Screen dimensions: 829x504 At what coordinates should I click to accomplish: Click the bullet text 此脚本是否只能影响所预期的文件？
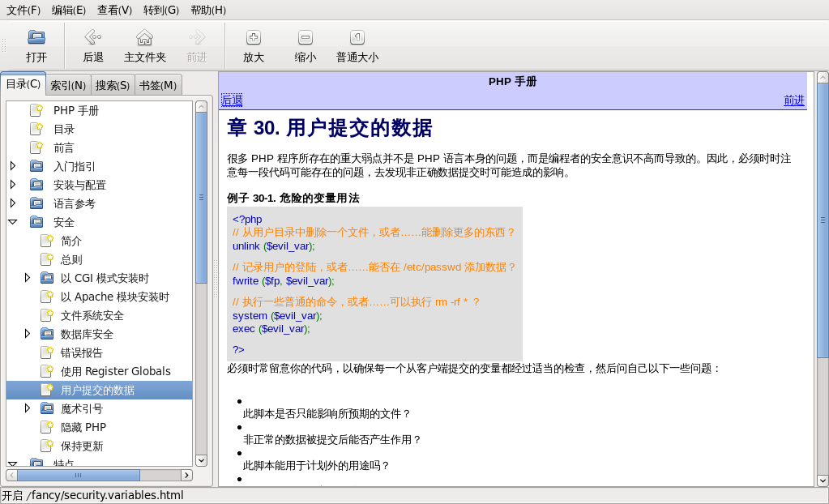pos(327,413)
